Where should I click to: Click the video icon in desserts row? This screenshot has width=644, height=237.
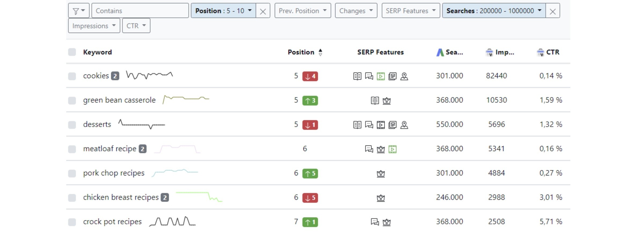(x=381, y=125)
